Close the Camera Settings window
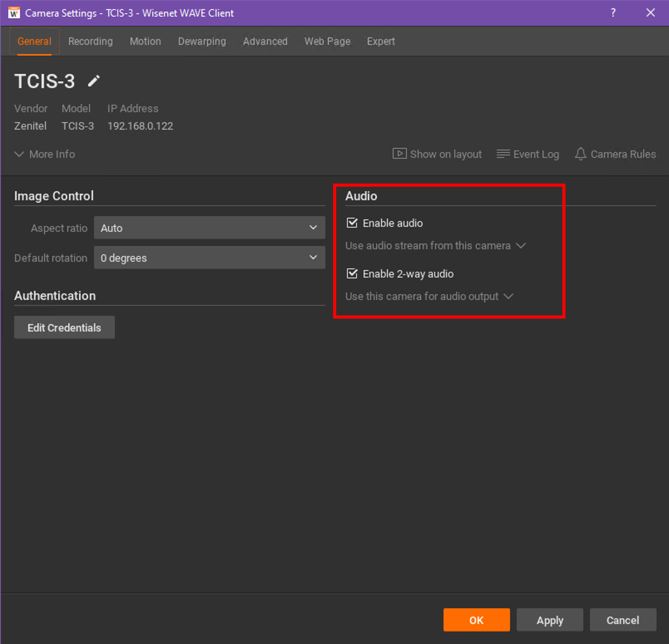The image size is (669, 644). coord(650,13)
